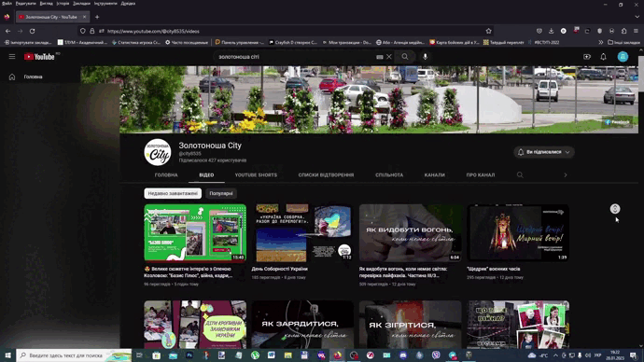Open the Windows Start button
Screen dimensions: 644x362
point(7,355)
